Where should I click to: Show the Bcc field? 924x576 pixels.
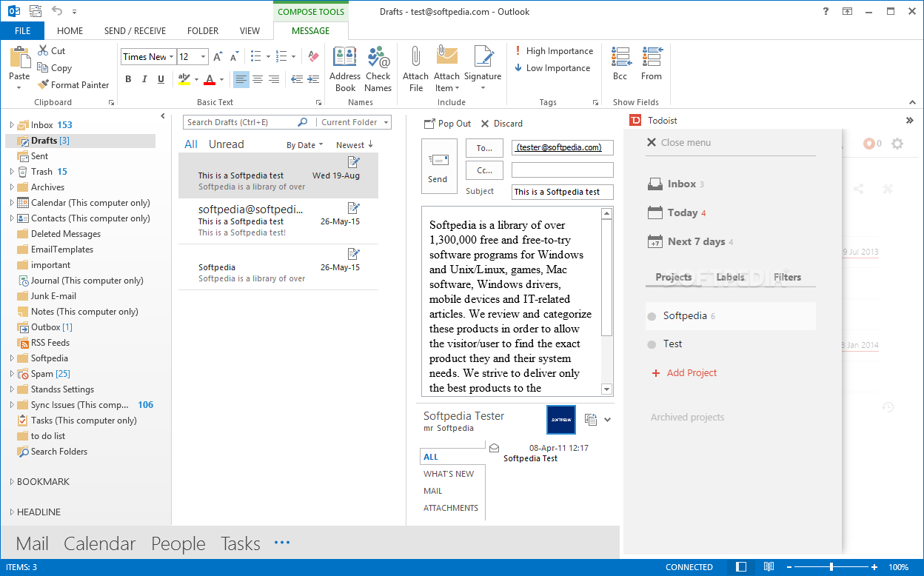pos(620,64)
